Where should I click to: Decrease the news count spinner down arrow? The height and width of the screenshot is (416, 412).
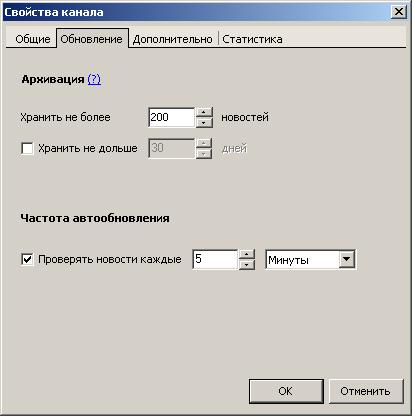pos(204,122)
